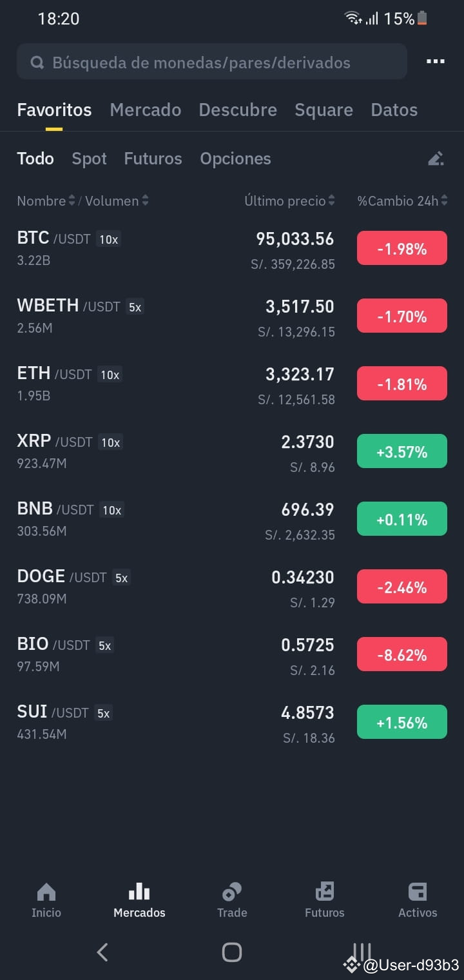The width and height of the screenshot is (464, 980).
Task: Sort by %Cambio 24h arrows
Action: pos(444,201)
